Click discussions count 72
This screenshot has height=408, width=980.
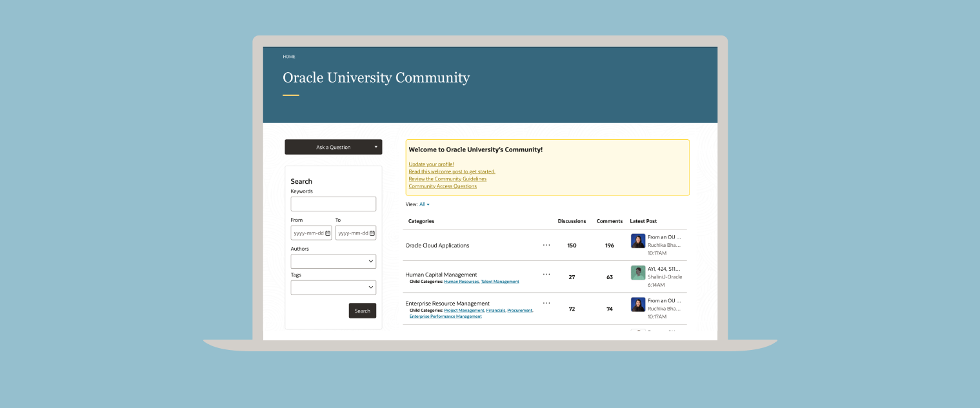click(x=572, y=309)
